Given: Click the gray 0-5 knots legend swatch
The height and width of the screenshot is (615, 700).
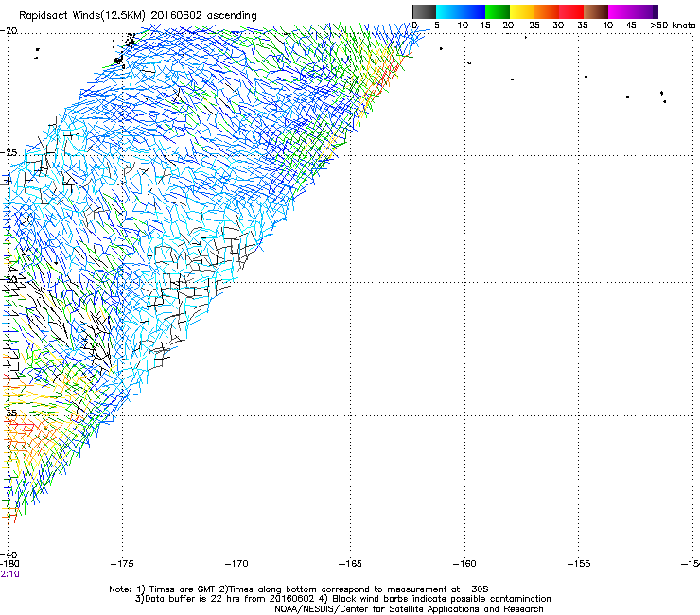Looking at the screenshot, I should coord(424,11).
